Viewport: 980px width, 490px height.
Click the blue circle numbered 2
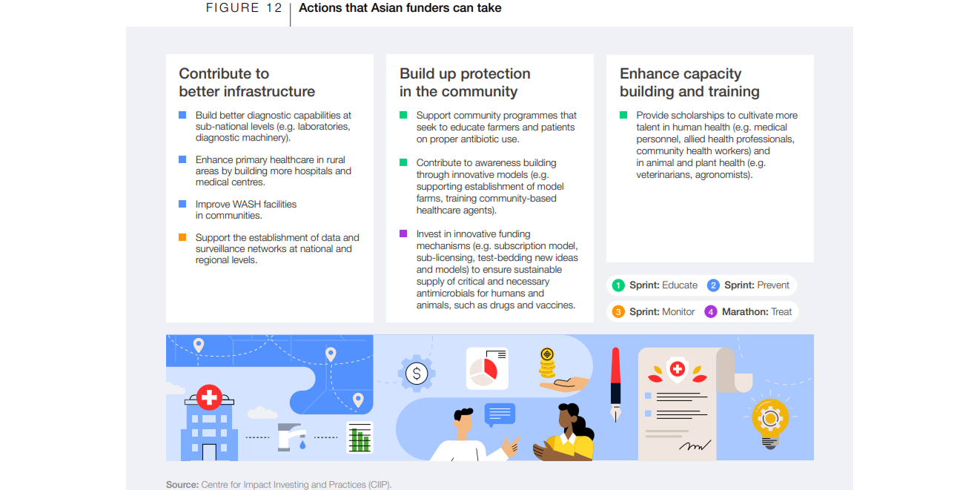pyautogui.click(x=713, y=285)
